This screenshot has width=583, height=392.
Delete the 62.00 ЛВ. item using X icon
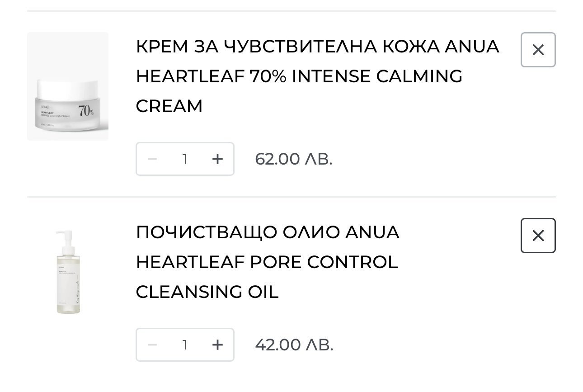click(x=538, y=50)
